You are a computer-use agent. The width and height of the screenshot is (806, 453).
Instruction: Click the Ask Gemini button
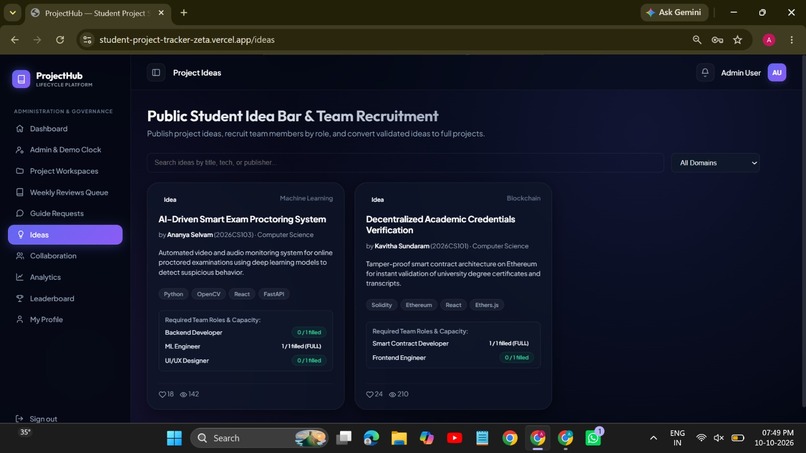coord(674,12)
